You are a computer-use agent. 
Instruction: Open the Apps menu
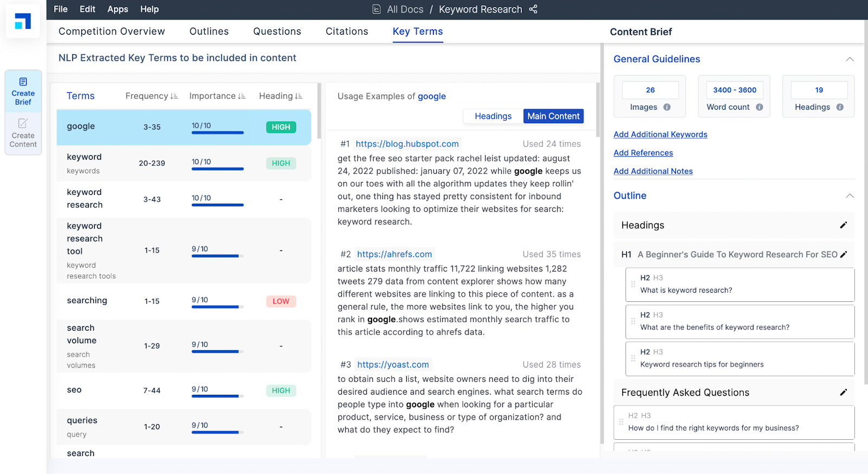118,9
